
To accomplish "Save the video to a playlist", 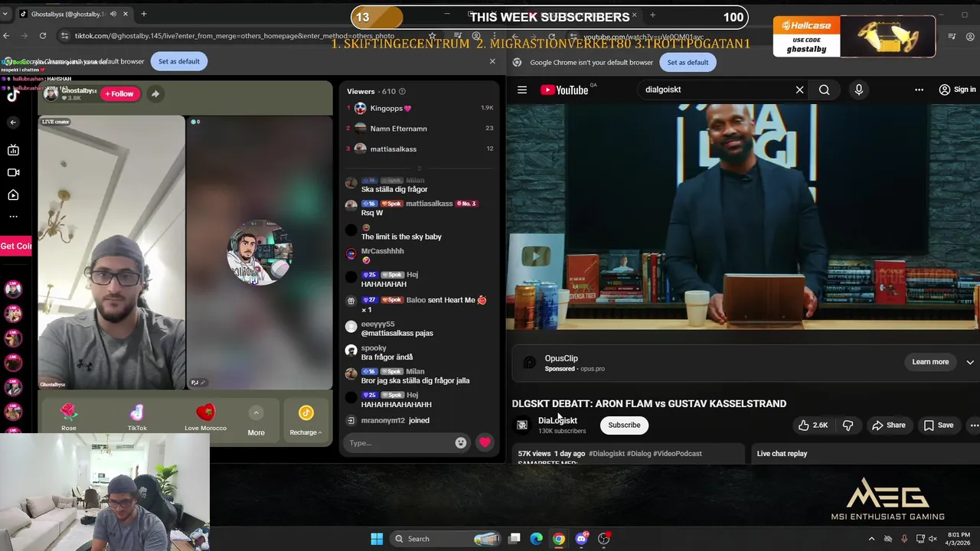I will tap(939, 425).
